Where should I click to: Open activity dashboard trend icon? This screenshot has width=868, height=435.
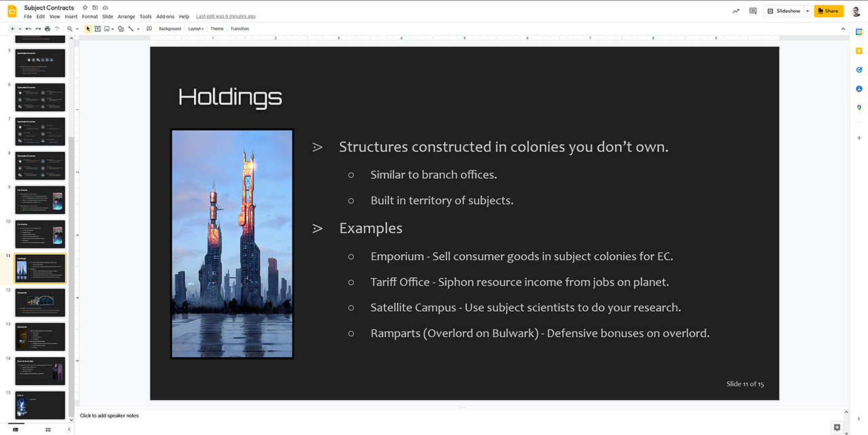pyautogui.click(x=736, y=11)
